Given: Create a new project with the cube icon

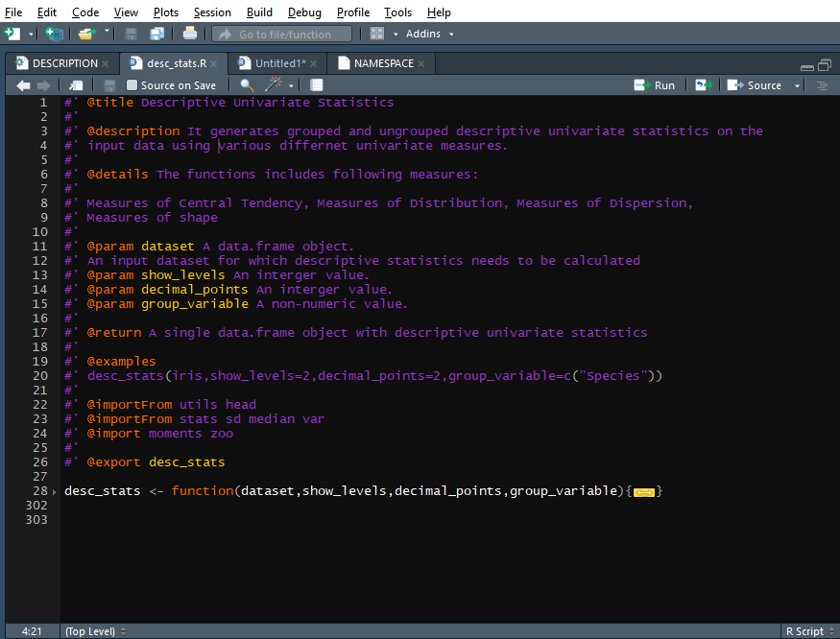Looking at the screenshot, I should click(x=53, y=33).
